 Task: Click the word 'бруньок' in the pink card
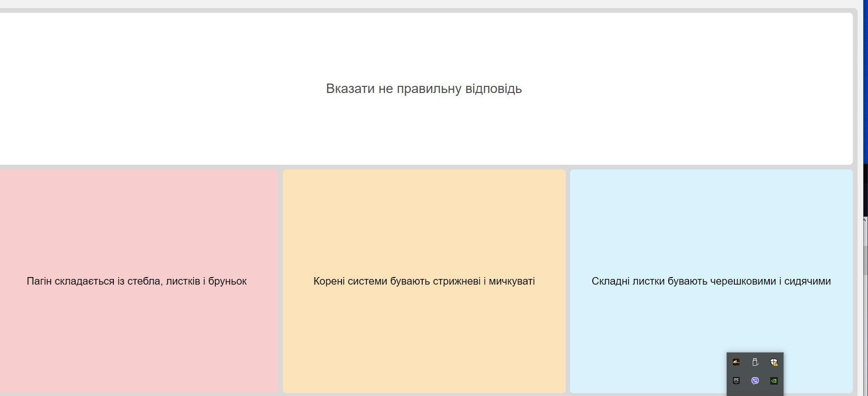[227, 281]
